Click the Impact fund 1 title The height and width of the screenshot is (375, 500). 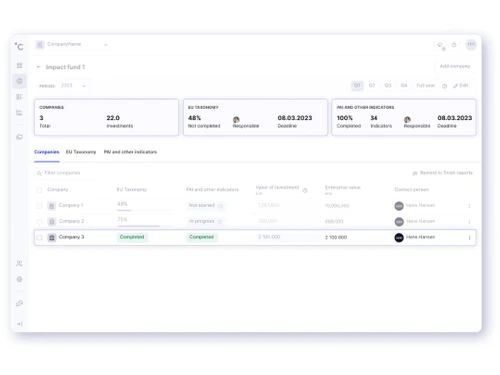65,67
